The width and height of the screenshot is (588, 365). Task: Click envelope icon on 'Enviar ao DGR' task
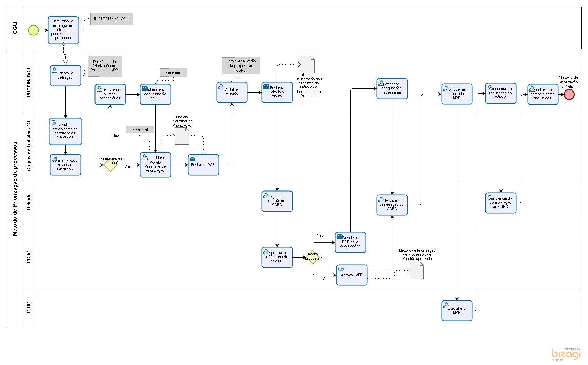coord(192,159)
